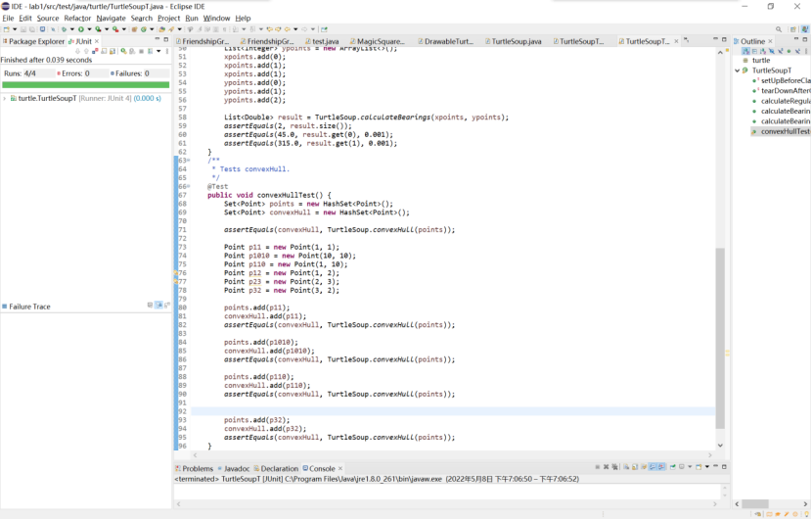This screenshot has height=519, width=812.
Task: Click the Open Type toolbar icon
Action: pos(161,29)
